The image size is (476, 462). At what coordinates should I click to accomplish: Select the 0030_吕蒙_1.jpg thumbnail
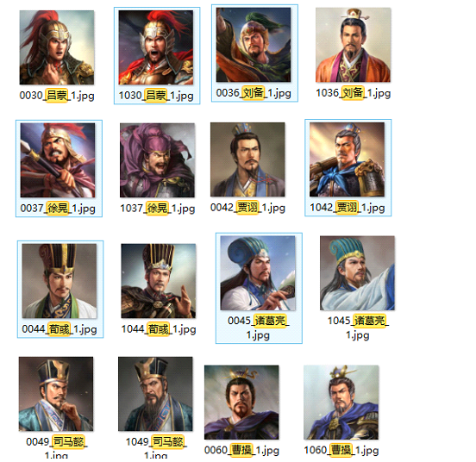pyautogui.click(x=57, y=47)
